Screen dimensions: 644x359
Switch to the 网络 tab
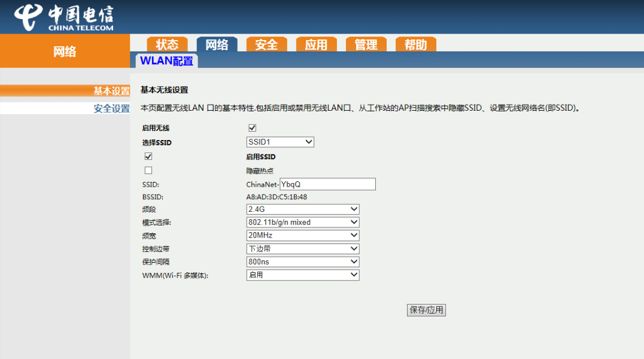217,45
